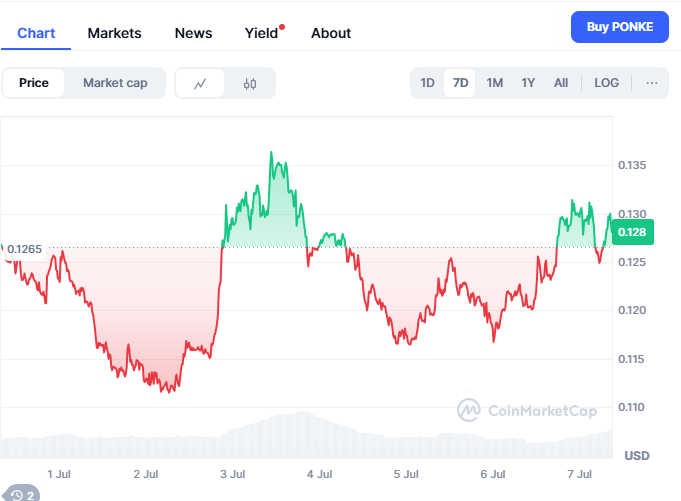Display All time price history

(561, 83)
